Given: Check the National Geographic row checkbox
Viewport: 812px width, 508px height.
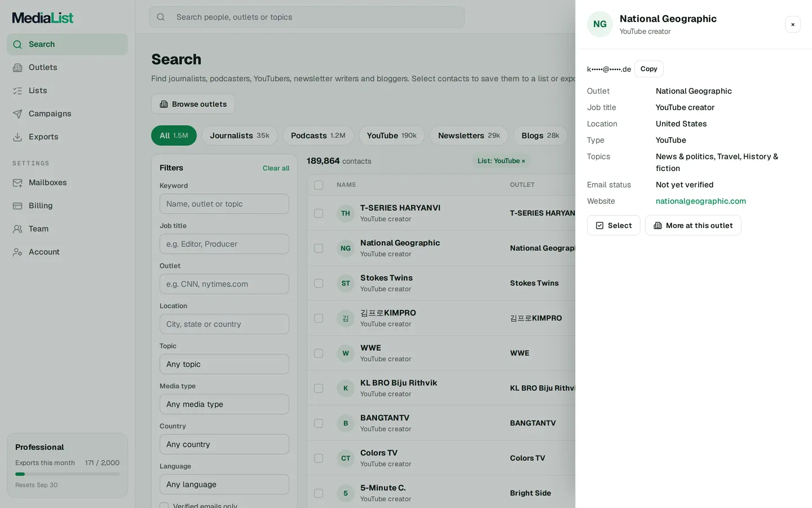Looking at the screenshot, I should point(319,248).
